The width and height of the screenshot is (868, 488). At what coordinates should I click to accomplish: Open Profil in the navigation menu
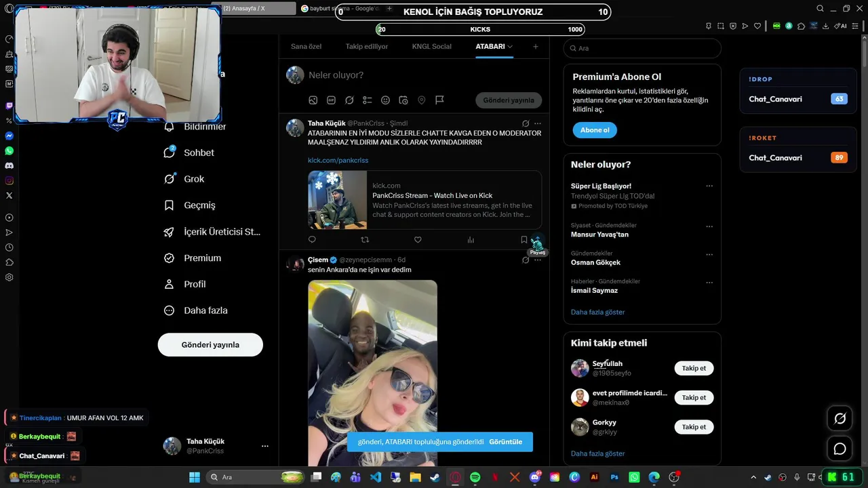184,284
